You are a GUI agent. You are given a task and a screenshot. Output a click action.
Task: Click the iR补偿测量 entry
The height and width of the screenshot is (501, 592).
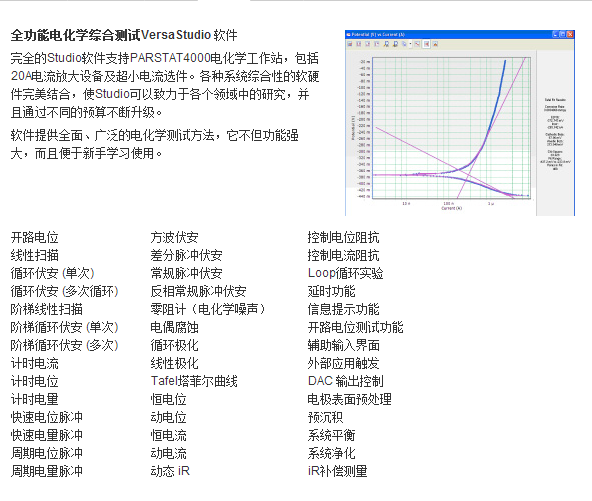click(x=337, y=471)
